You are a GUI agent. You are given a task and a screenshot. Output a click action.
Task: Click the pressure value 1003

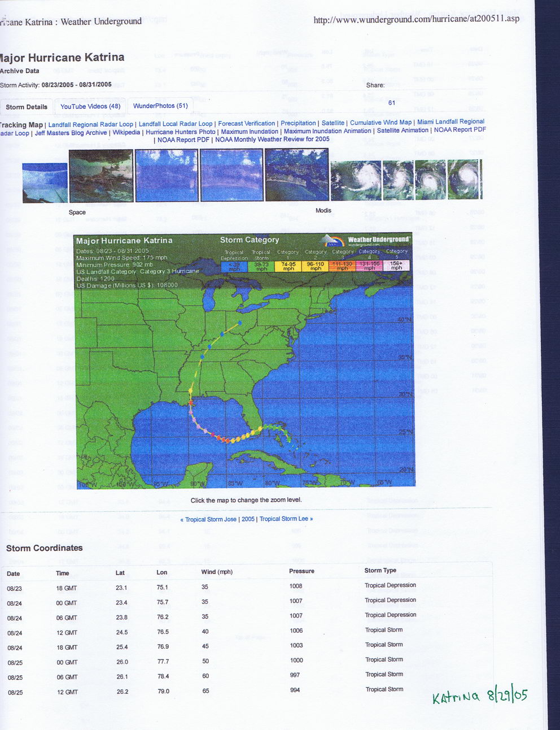[x=296, y=645]
